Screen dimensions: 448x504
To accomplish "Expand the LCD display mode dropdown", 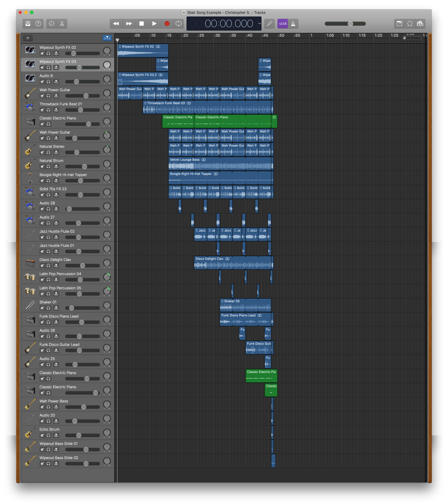I will tap(259, 24).
